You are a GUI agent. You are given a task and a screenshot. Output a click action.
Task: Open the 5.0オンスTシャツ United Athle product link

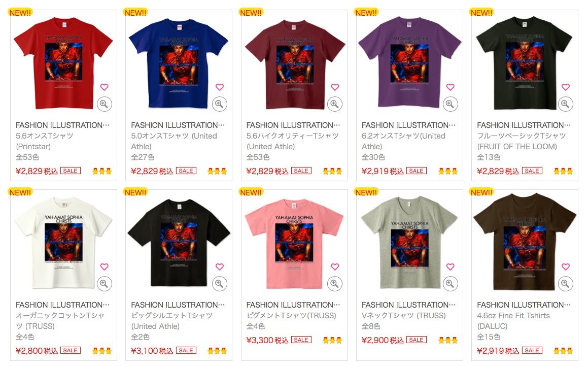click(x=174, y=141)
